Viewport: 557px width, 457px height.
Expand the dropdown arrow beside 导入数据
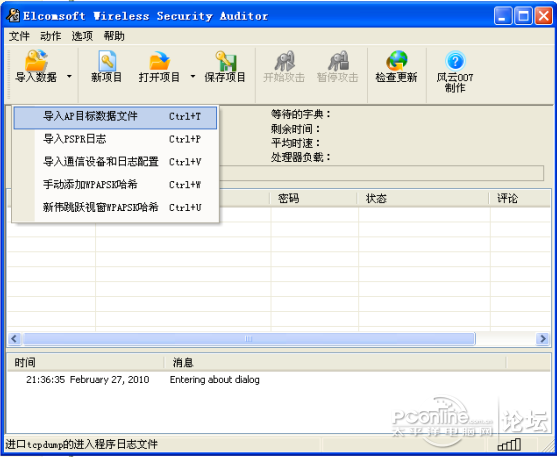click(x=69, y=76)
